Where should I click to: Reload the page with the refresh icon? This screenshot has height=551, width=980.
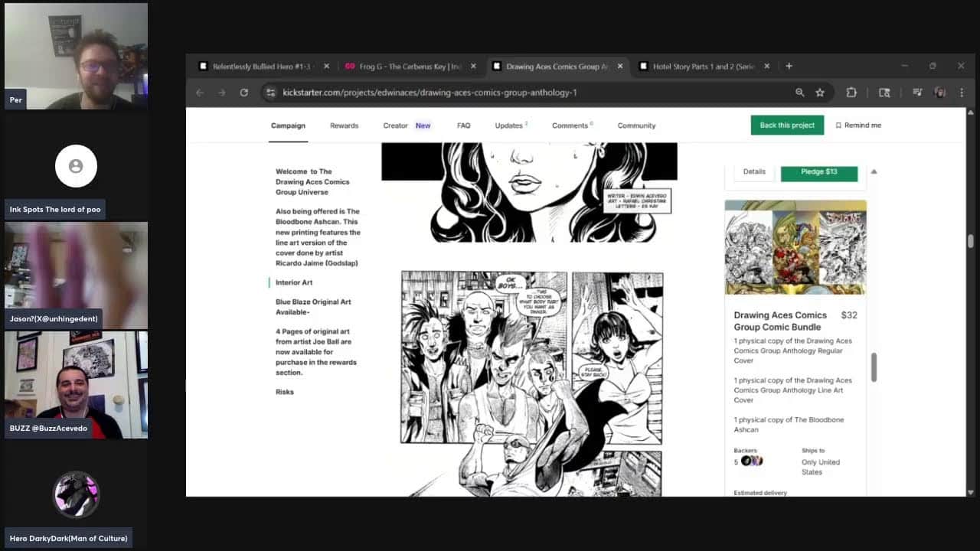tap(243, 93)
